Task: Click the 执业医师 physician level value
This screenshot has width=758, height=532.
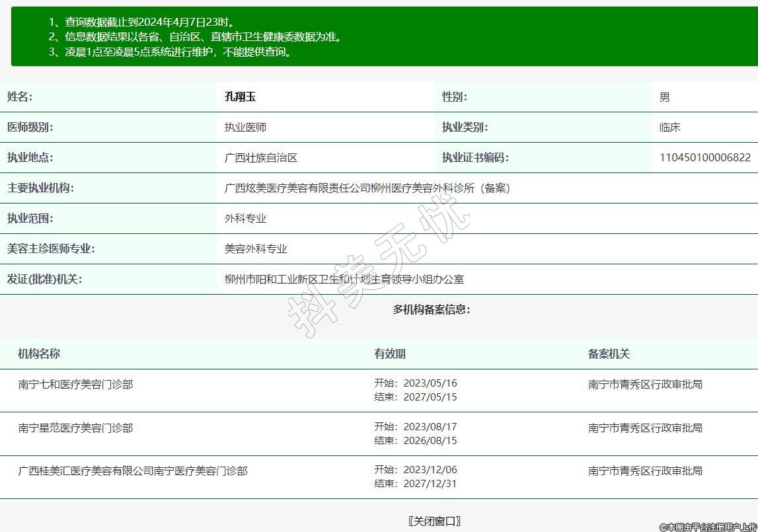Action: [245, 128]
